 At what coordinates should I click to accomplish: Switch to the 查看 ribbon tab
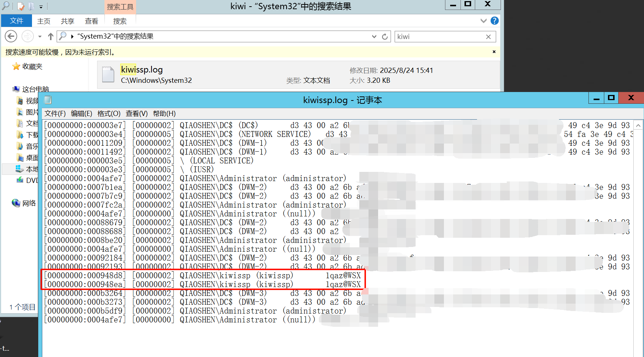[x=91, y=21]
